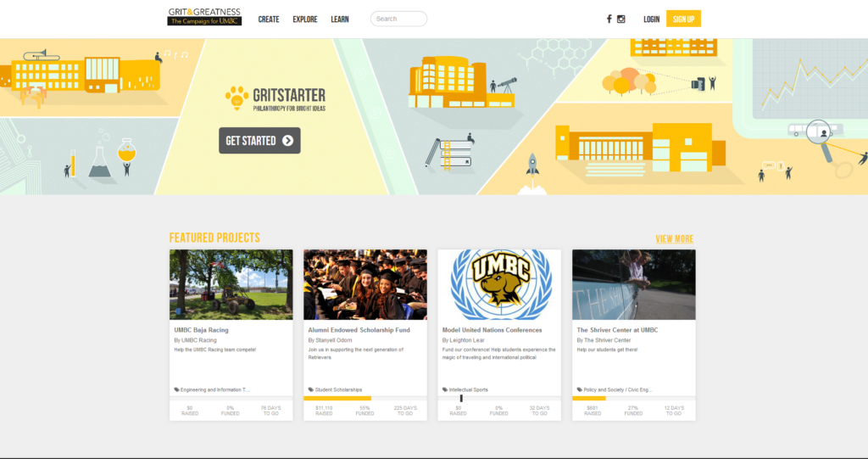Click the Get Started button
This screenshot has width=868, height=459.
coord(259,140)
